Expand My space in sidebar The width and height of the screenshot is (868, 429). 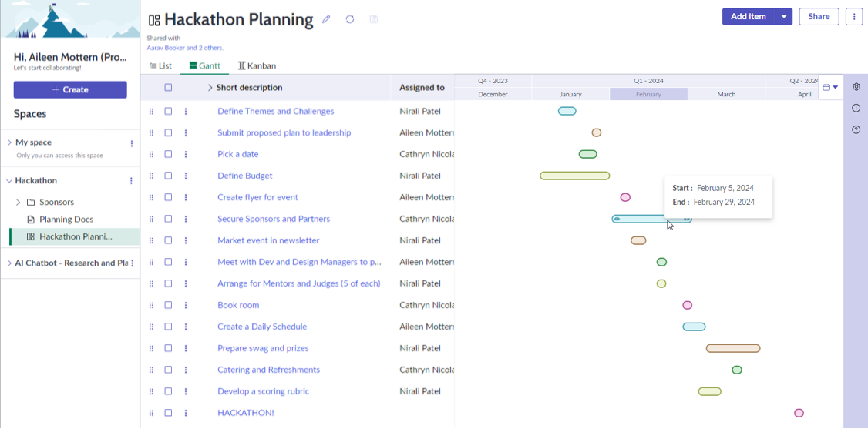click(9, 142)
